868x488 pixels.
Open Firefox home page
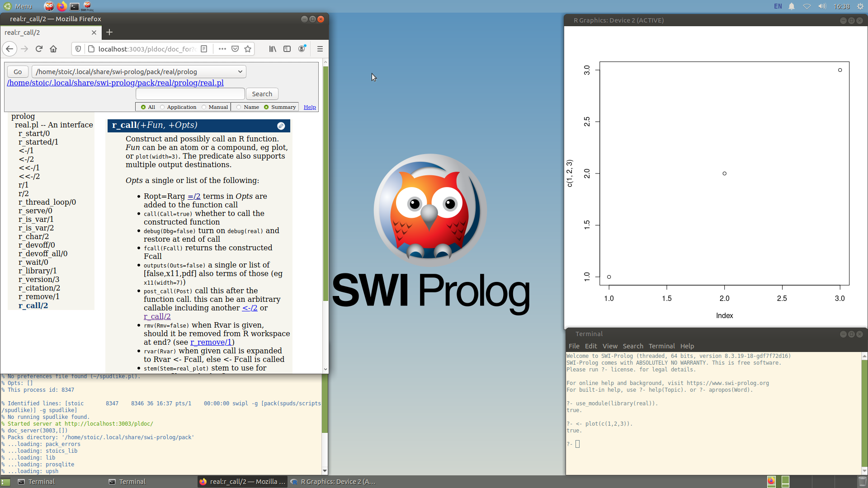[53, 49]
